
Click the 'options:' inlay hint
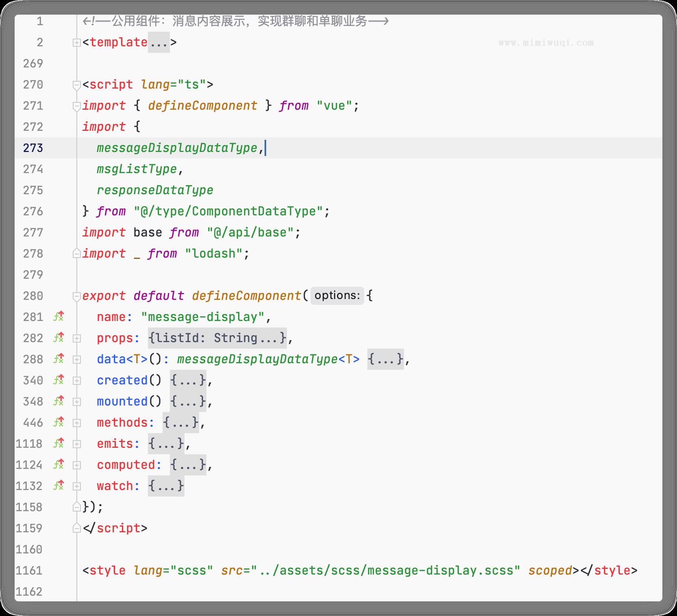[x=337, y=295]
